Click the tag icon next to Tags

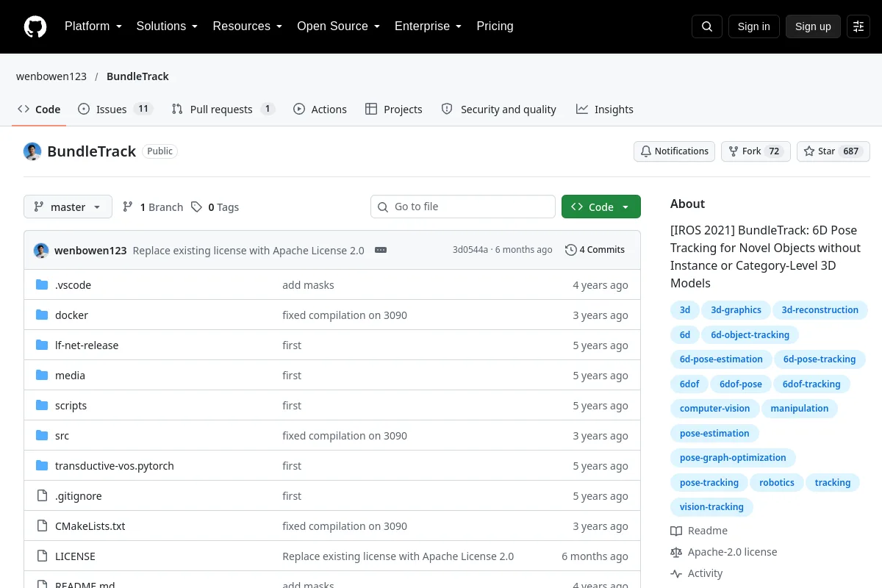[x=196, y=207]
